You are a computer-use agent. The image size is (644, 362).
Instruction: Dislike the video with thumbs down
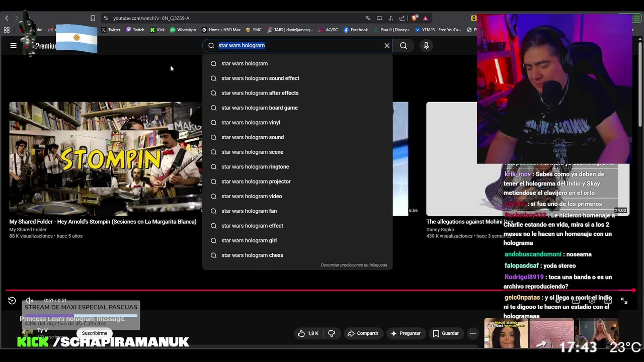pyautogui.click(x=332, y=333)
